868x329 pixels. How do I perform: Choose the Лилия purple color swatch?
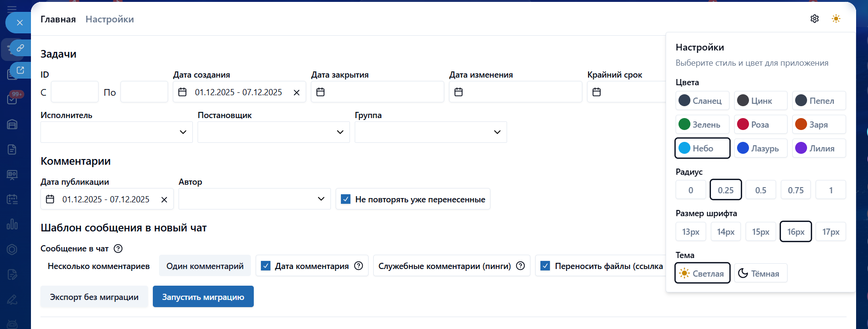(818, 148)
